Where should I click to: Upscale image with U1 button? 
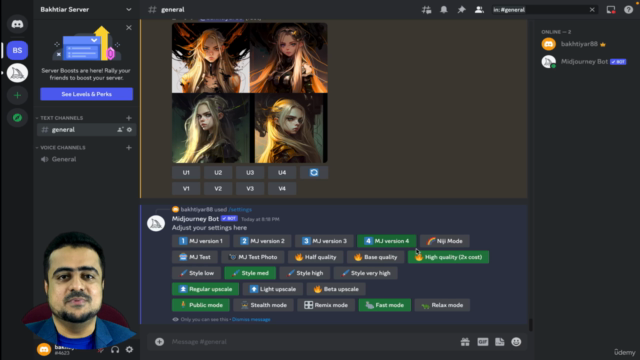click(186, 173)
